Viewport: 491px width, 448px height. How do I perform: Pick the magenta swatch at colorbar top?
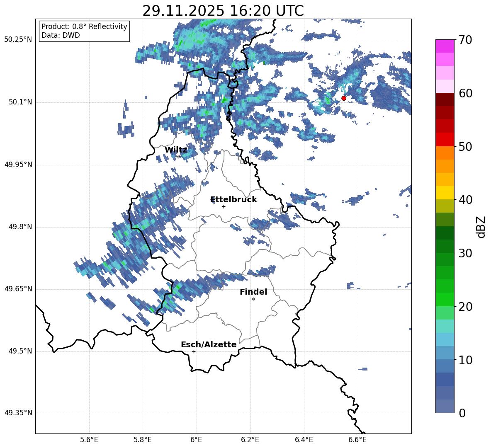tap(445, 46)
